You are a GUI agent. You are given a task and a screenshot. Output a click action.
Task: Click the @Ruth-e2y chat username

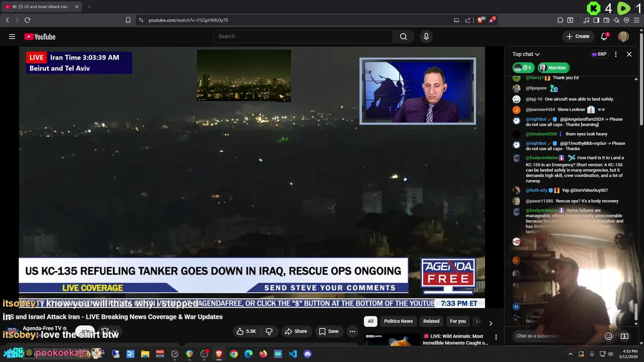point(536,191)
